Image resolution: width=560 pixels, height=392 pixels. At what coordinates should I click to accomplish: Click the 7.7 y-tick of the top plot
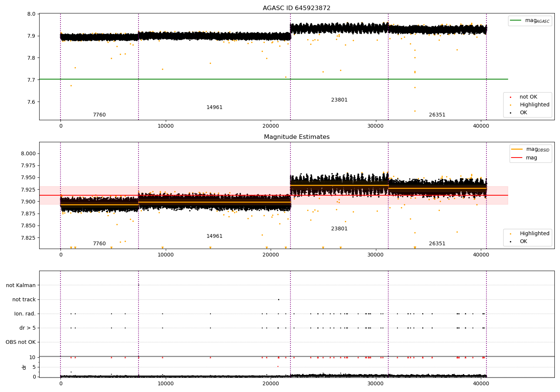point(32,80)
